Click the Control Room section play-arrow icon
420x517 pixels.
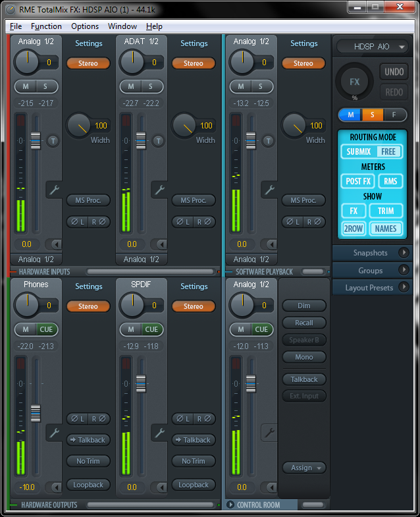[x=230, y=504]
